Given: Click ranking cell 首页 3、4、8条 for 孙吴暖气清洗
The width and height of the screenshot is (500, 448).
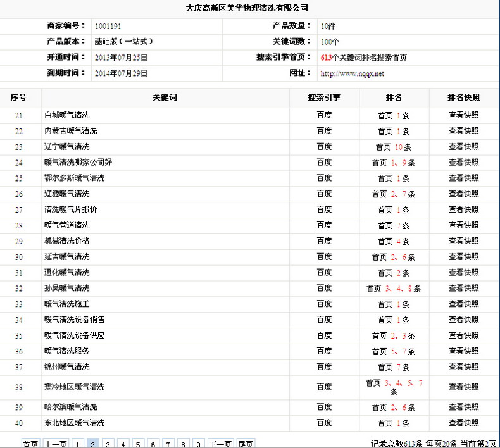Looking at the screenshot, I should point(394,289).
